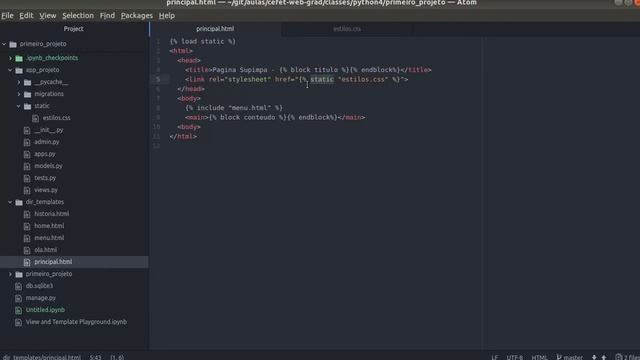Click the file icon beside estilos.css
This screenshot has height=360, width=640.
pos(36,118)
